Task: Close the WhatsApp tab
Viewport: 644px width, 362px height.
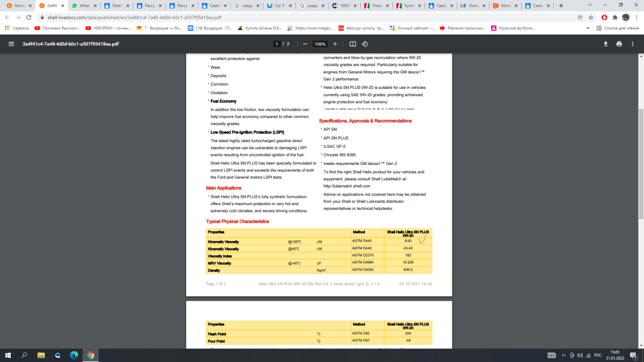Action: pyautogui.click(x=95, y=6)
